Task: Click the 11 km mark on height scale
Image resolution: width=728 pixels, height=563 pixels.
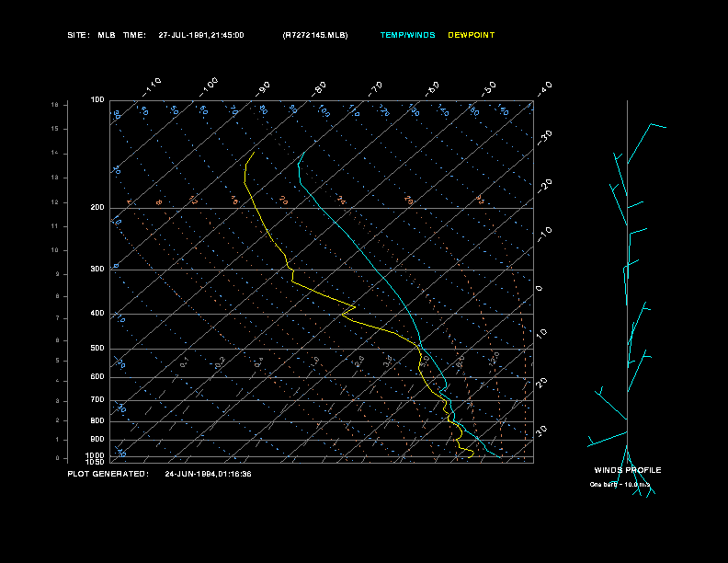Action: (x=55, y=226)
